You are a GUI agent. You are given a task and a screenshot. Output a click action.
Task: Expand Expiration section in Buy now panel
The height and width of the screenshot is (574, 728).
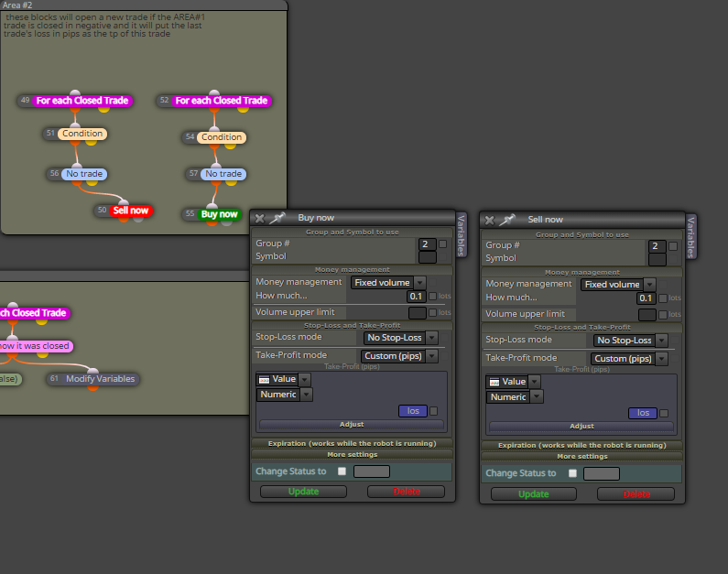click(352, 444)
